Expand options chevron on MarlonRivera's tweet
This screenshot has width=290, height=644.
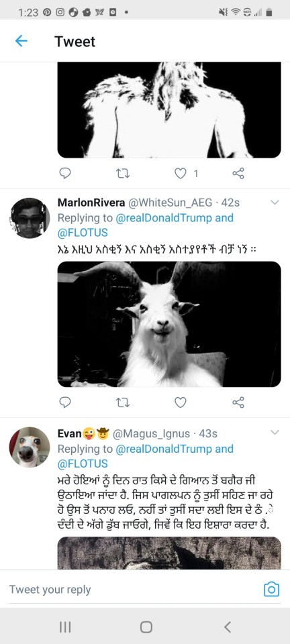click(275, 202)
